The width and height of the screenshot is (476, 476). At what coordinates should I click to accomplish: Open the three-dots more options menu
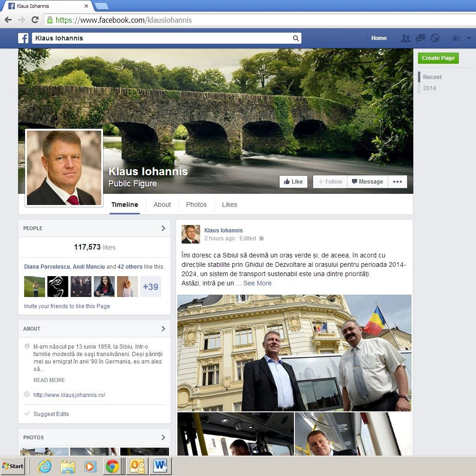[398, 182]
